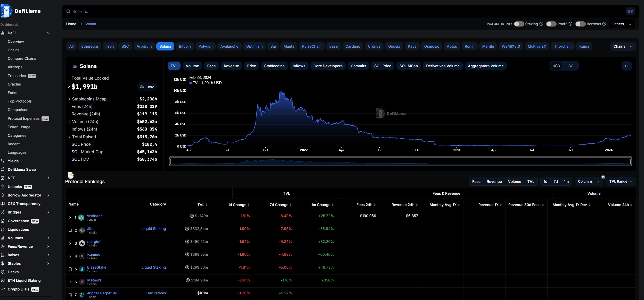Image resolution: width=644 pixels, height=300 pixels.
Task: Open the Chains dropdown
Action: pos(623,46)
